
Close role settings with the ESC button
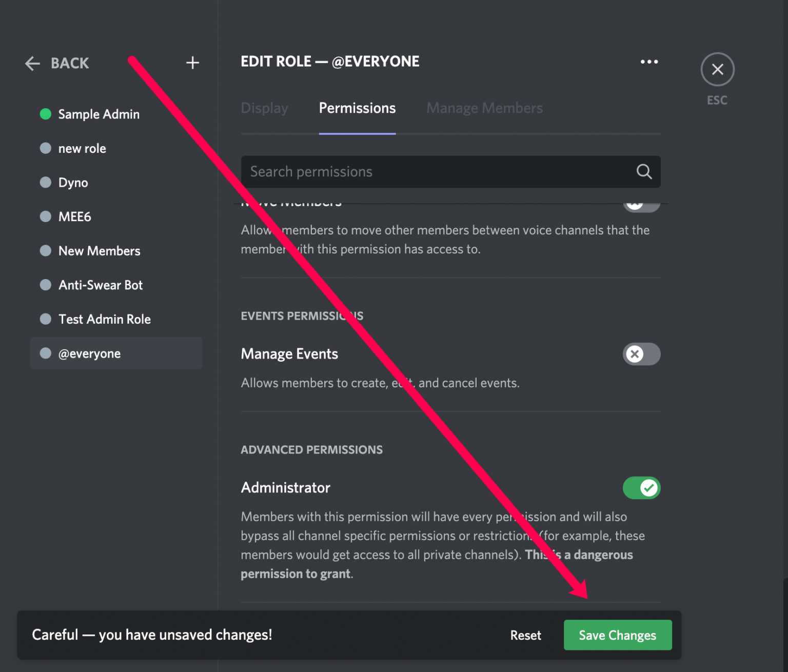pos(717,69)
